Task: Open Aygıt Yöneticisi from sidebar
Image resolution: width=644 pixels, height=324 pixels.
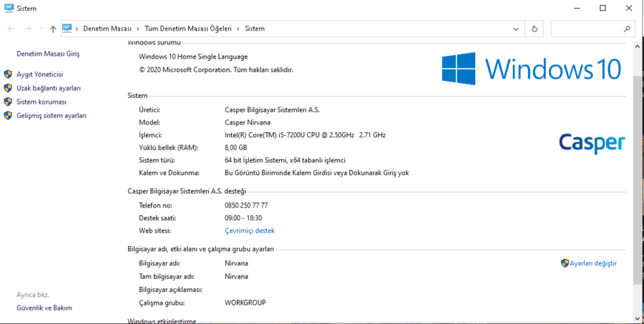Action: (39, 74)
